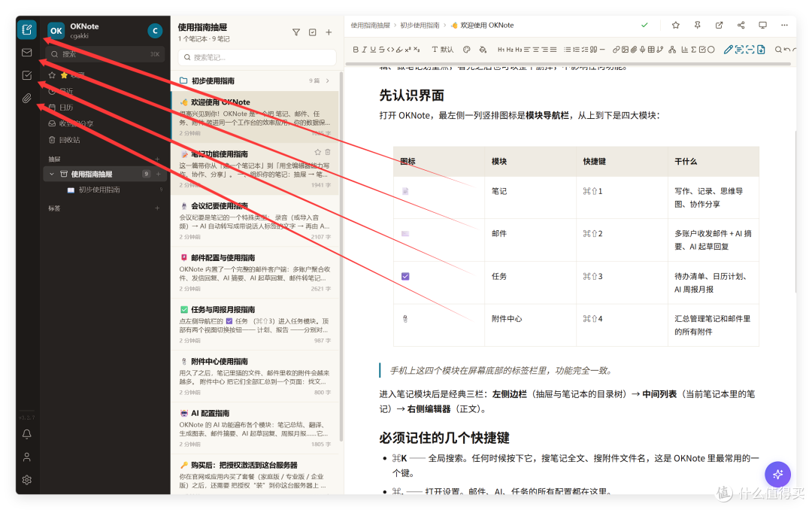Open the more options ellipsis menu
Viewport: 812px width, 510px height.
[x=784, y=25]
